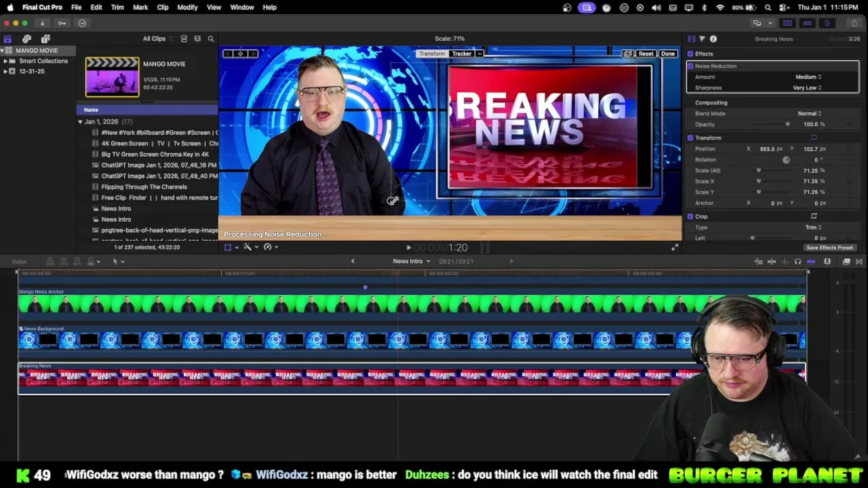Open timeline clip appearance filmstrip icon

(827, 262)
